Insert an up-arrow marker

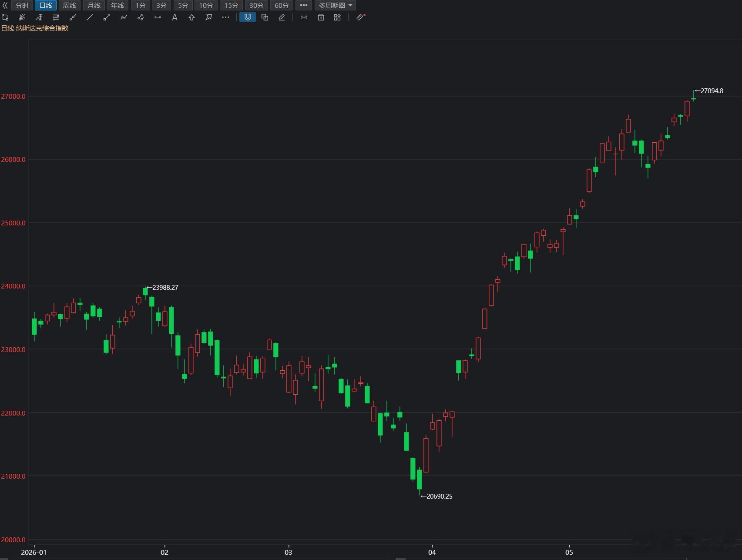tap(192, 17)
